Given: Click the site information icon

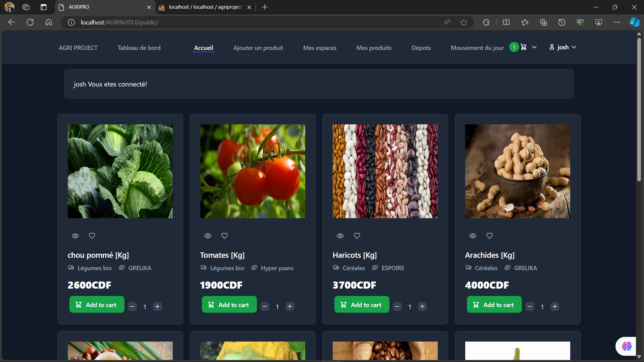Looking at the screenshot, I should pyautogui.click(x=71, y=22).
